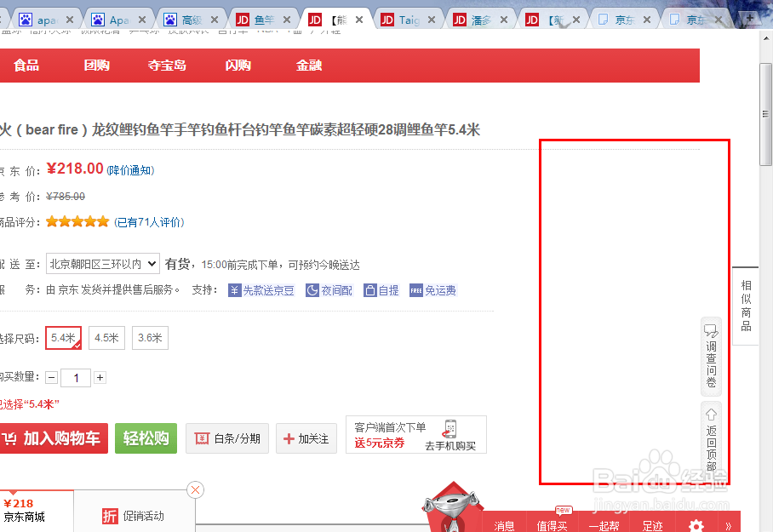Click the scrollbar up arrow

tap(765, 37)
